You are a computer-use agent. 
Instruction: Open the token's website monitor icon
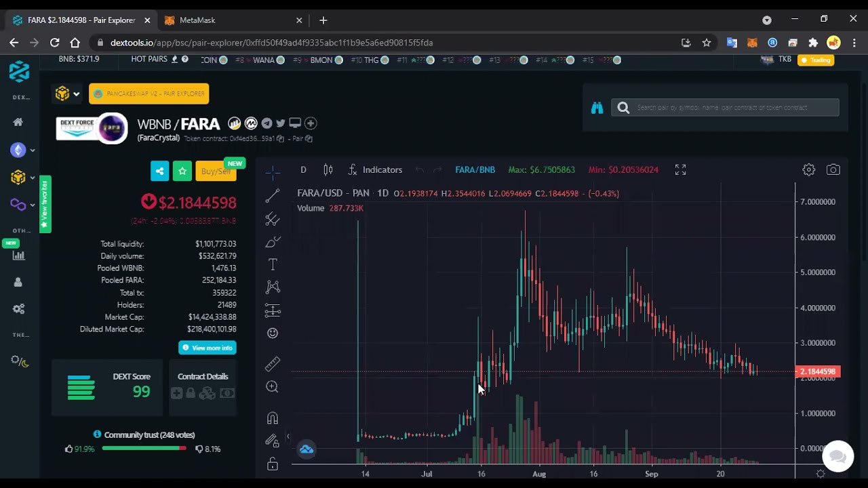295,123
